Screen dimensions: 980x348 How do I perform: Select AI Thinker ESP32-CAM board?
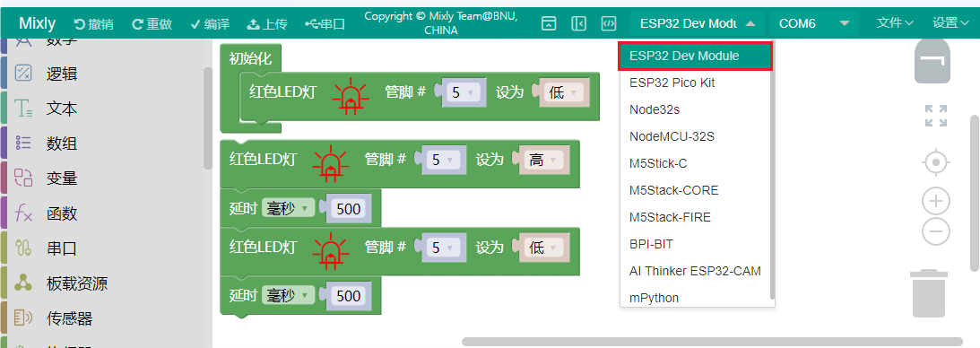pos(696,271)
